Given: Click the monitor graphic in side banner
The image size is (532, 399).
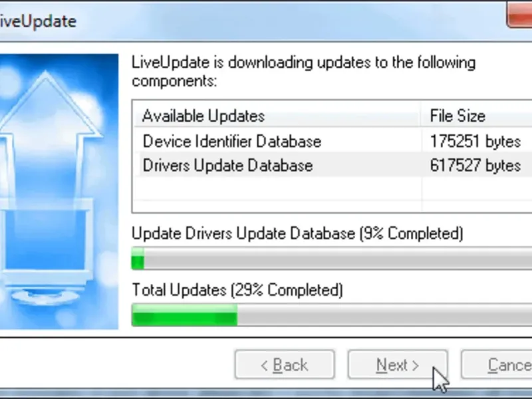Looking at the screenshot, I should pos(46,251).
